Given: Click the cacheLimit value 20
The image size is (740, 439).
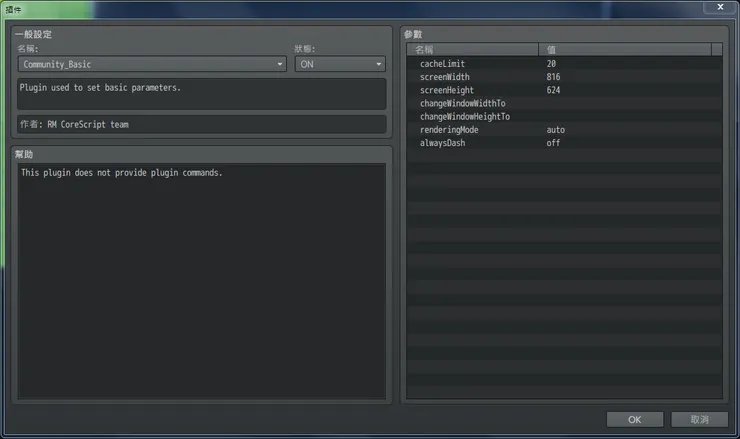Looking at the screenshot, I should (551, 64).
